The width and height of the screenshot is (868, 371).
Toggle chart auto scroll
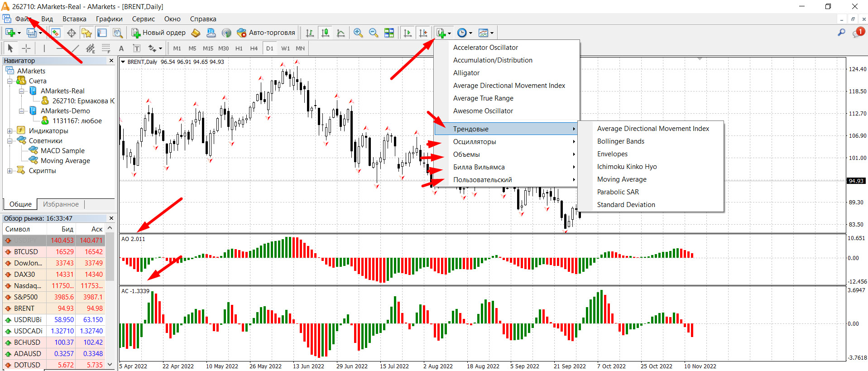tap(408, 33)
